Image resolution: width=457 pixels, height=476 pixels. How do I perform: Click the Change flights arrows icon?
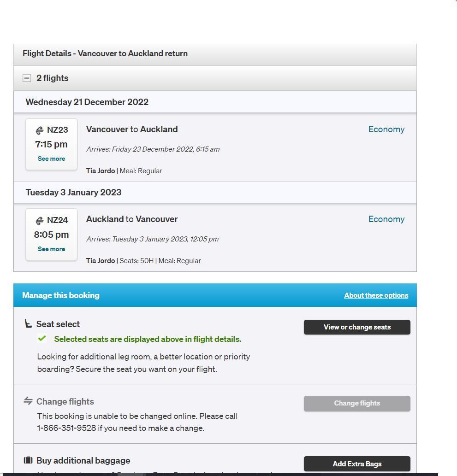pos(28,401)
